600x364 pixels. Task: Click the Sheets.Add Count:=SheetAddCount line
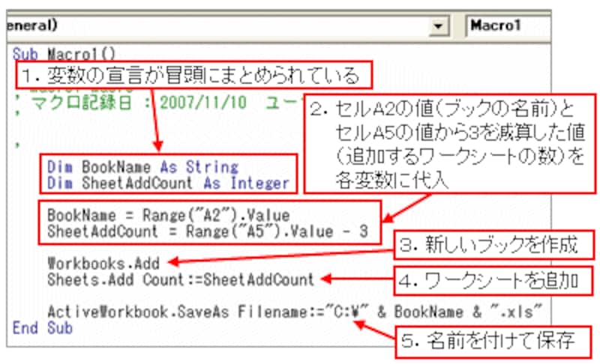(x=180, y=279)
